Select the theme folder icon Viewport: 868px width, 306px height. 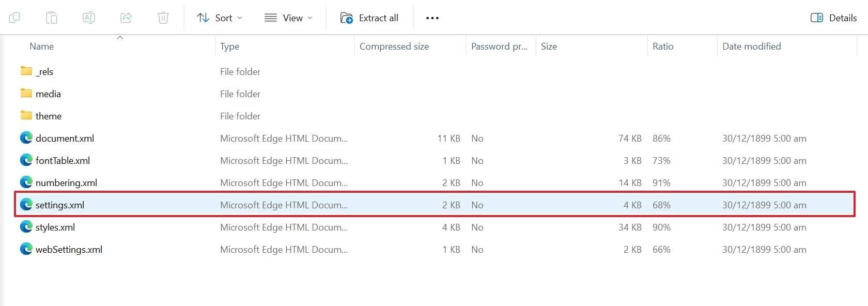click(x=26, y=115)
